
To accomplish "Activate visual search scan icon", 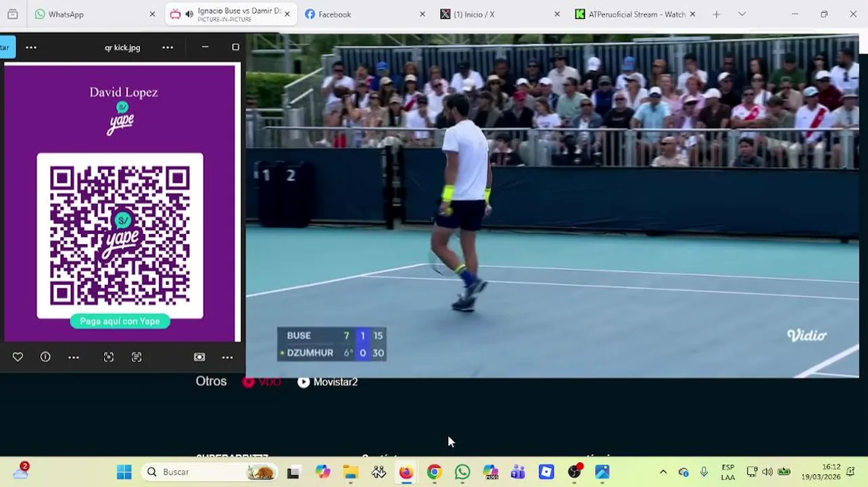I will (109, 357).
